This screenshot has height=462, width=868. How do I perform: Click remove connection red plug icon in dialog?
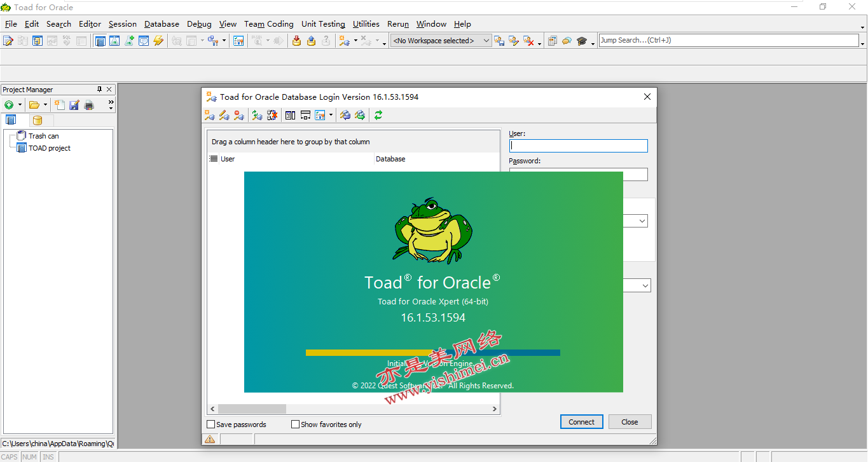coord(238,115)
